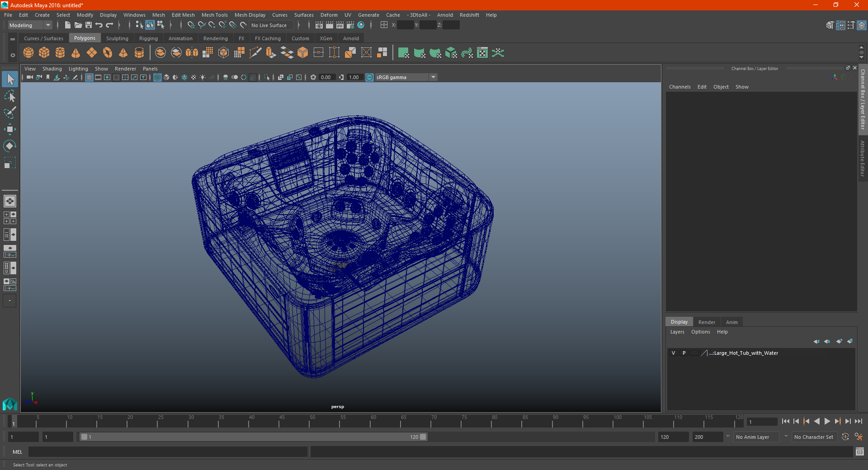The width and height of the screenshot is (868, 470).
Task: Activate the Rotate tool in toolbox
Action: (10, 146)
